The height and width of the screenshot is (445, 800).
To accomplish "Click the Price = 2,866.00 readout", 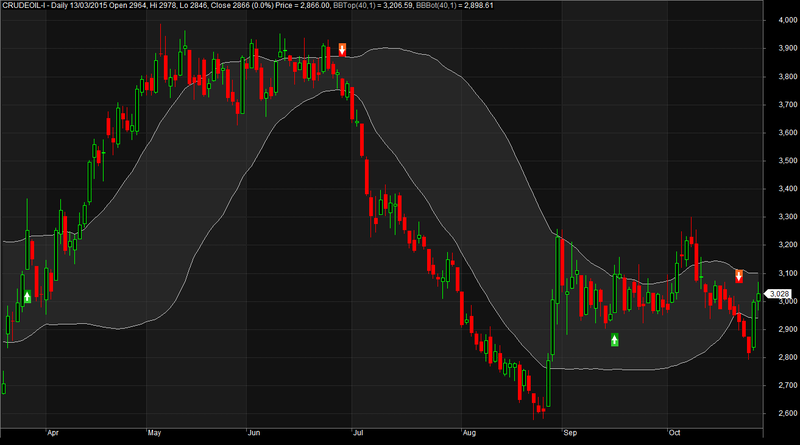I will tap(304, 5).
